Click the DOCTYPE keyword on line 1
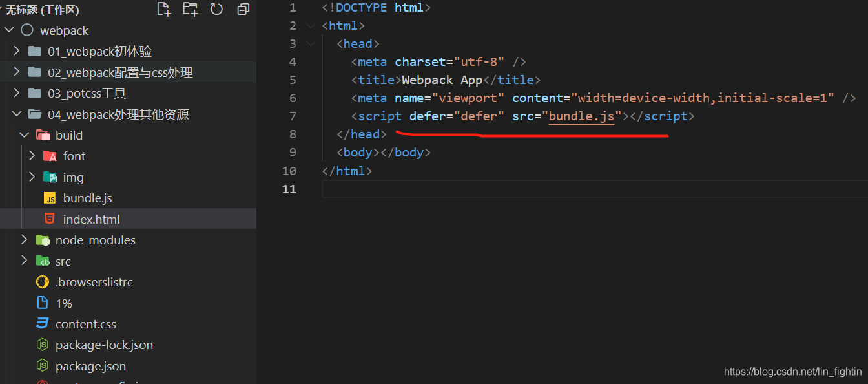868x384 pixels. [x=362, y=8]
